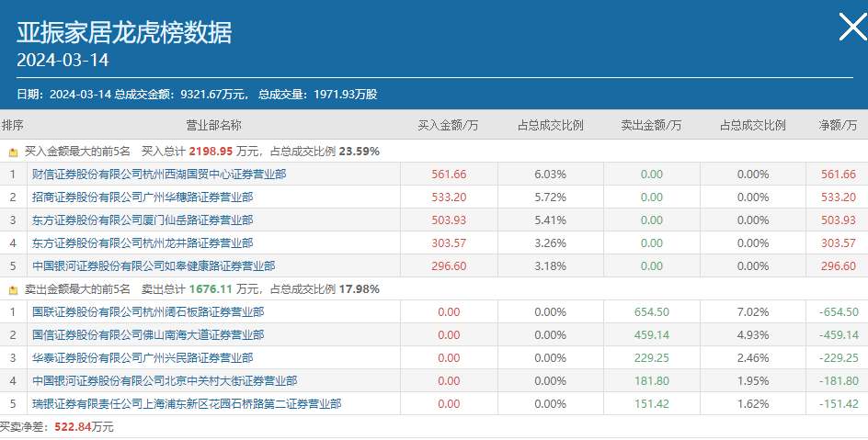868x440 pixels.
Task: Open 华泰证券广州兴民路证券营业部 link
Action: (x=143, y=358)
